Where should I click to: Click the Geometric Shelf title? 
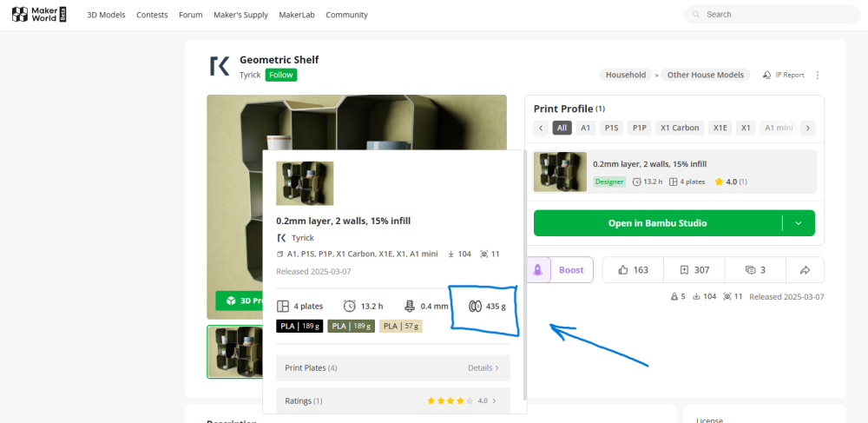pos(279,60)
